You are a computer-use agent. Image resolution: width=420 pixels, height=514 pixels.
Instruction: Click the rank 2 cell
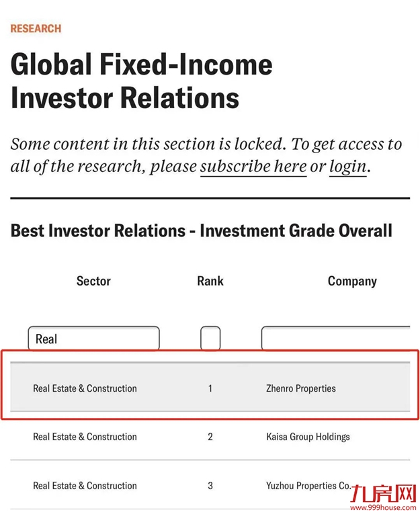coord(210,437)
